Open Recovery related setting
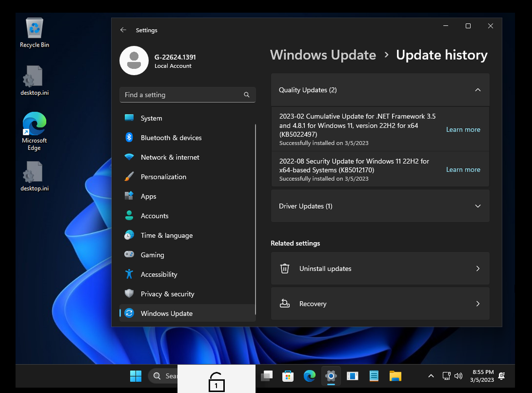The image size is (532, 393). [380, 303]
